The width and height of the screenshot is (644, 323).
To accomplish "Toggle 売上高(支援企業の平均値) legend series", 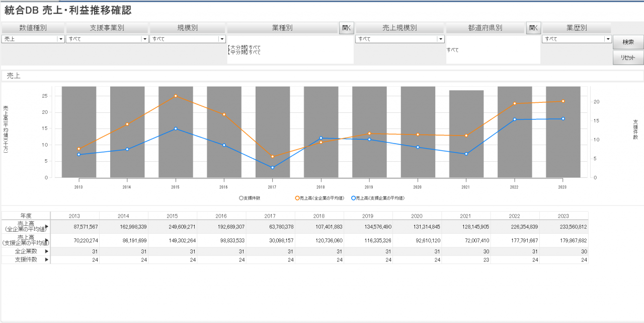I will pyautogui.click(x=354, y=198).
